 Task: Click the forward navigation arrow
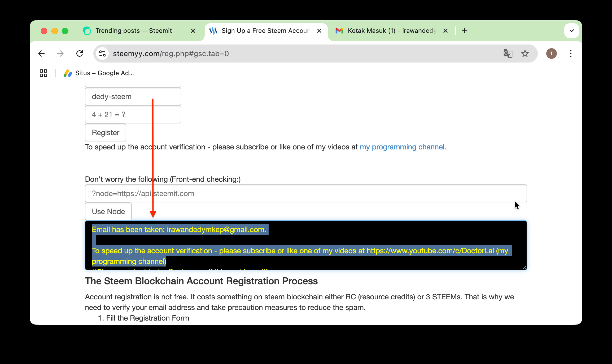pyautogui.click(x=60, y=54)
